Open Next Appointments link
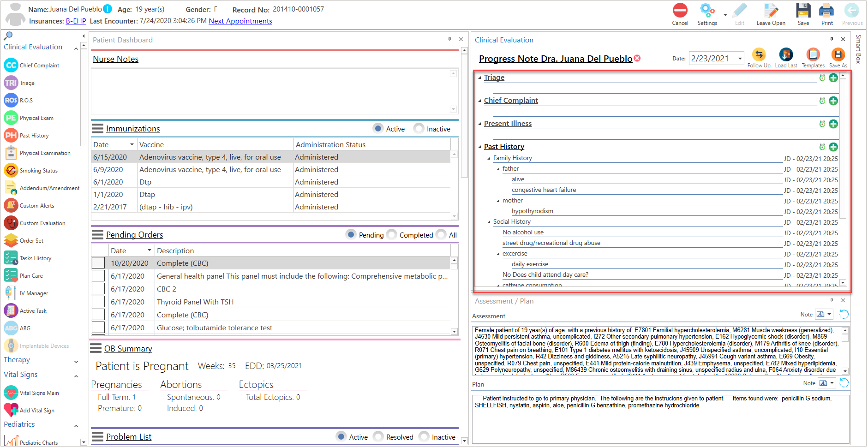This screenshot has height=447, width=868. point(240,21)
